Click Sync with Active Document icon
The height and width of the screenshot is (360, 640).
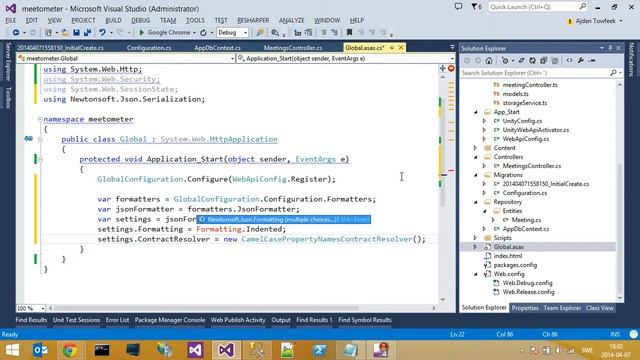[521, 60]
